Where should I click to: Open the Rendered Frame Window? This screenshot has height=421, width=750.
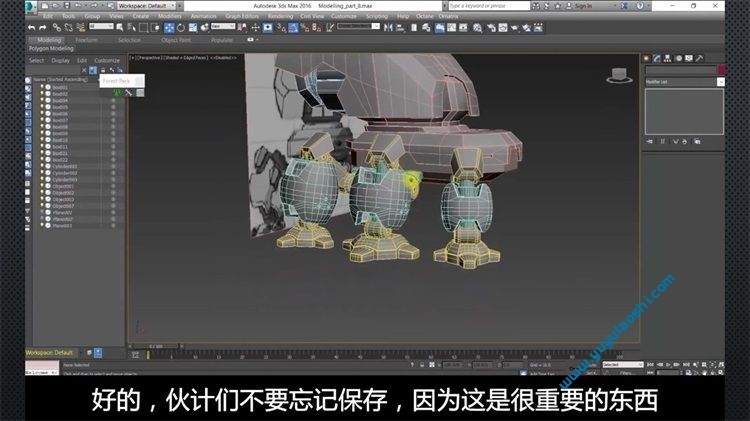tap(503, 28)
